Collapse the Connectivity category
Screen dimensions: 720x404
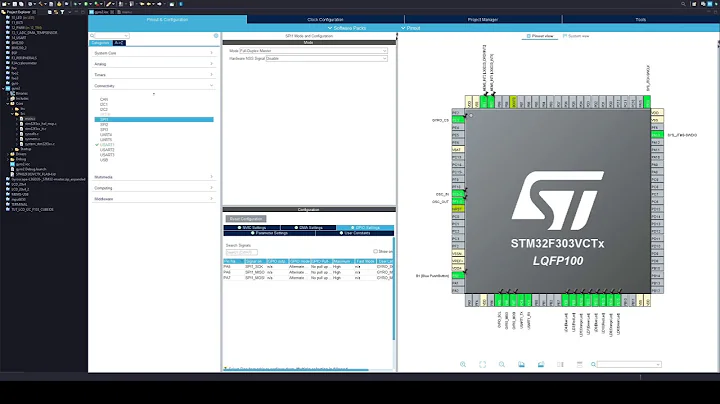click(153, 85)
